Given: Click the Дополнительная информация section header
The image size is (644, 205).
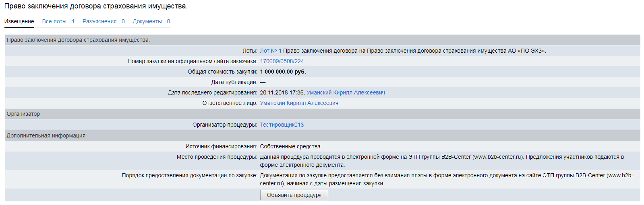Looking at the screenshot, I should (46, 135).
